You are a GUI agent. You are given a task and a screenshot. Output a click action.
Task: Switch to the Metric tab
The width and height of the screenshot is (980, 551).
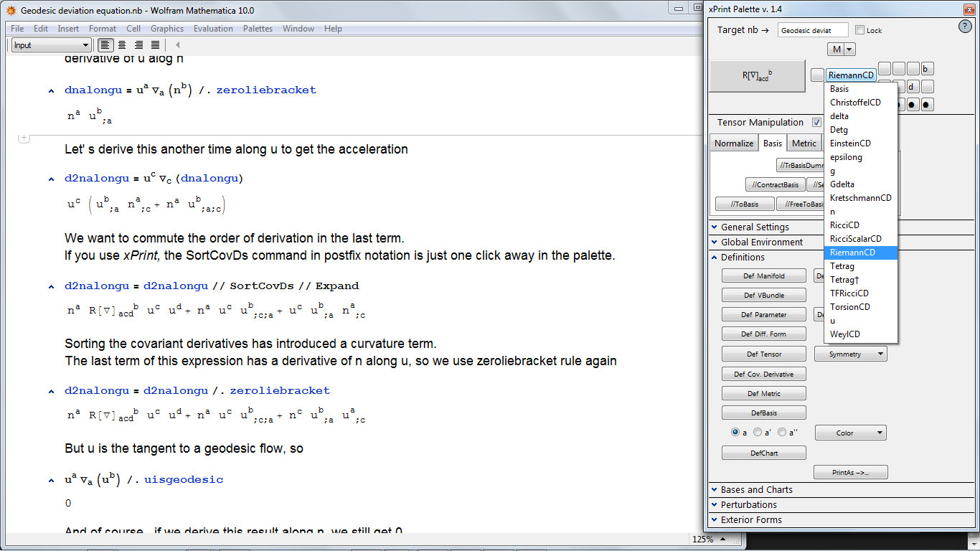coord(804,143)
